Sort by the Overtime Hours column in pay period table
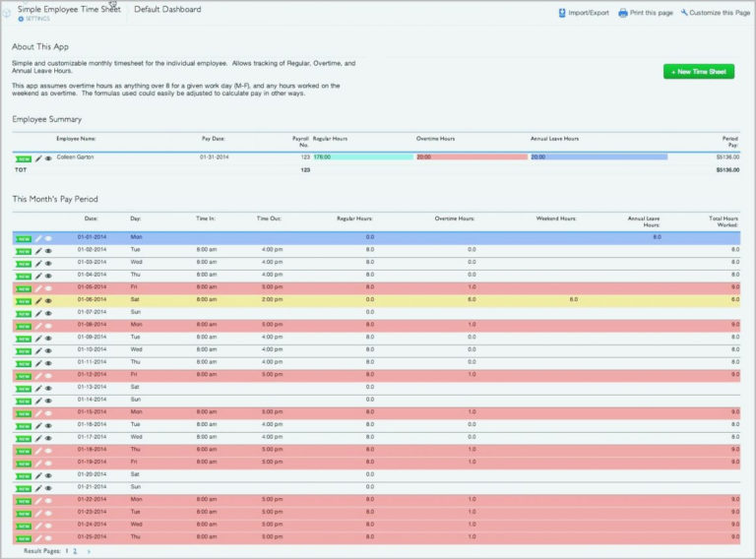This screenshot has width=756, height=559. (x=455, y=217)
